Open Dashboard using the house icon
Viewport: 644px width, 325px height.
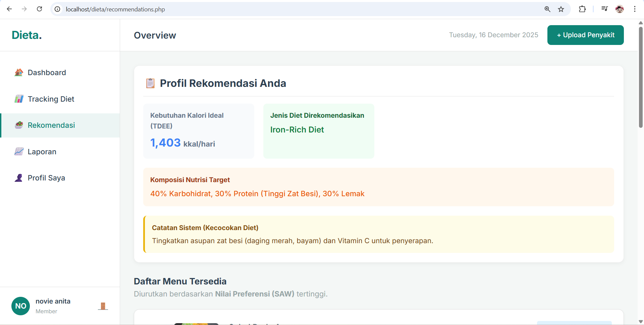point(19,72)
